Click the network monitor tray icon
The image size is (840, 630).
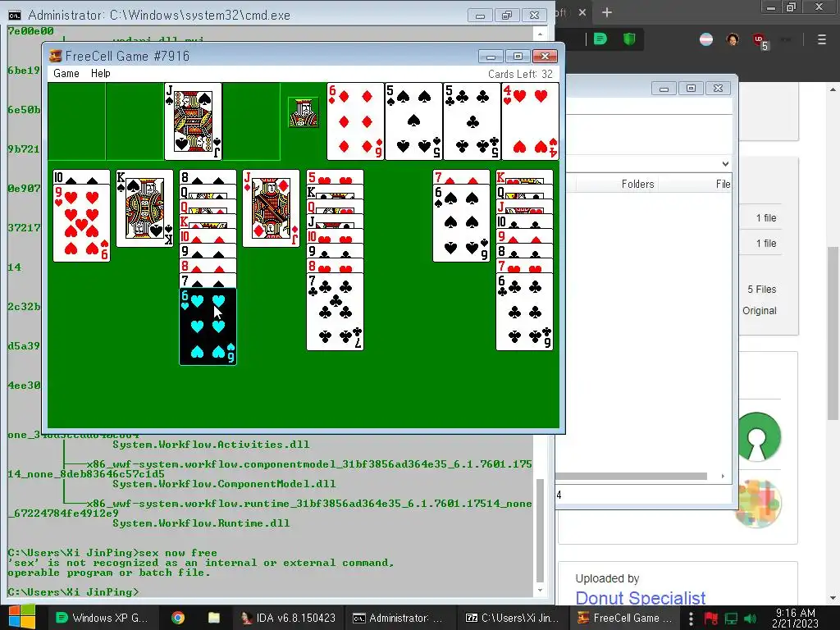coord(731,619)
